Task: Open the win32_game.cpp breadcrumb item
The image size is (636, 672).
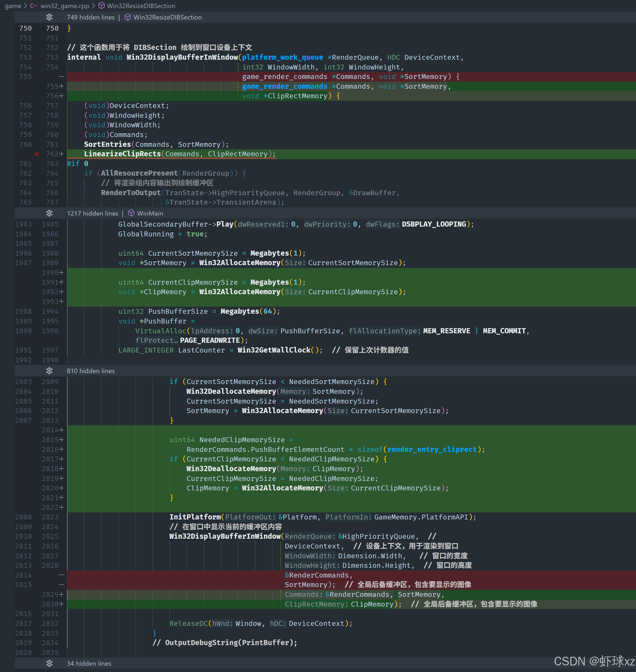Action: 65,6
